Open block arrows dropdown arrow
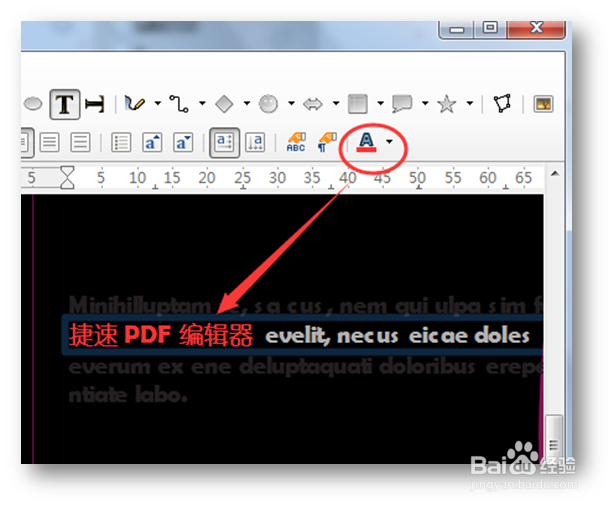614x506 pixels. click(x=336, y=103)
